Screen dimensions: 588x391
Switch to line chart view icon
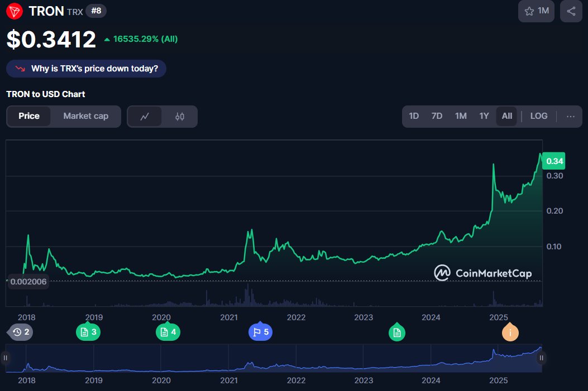click(145, 117)
